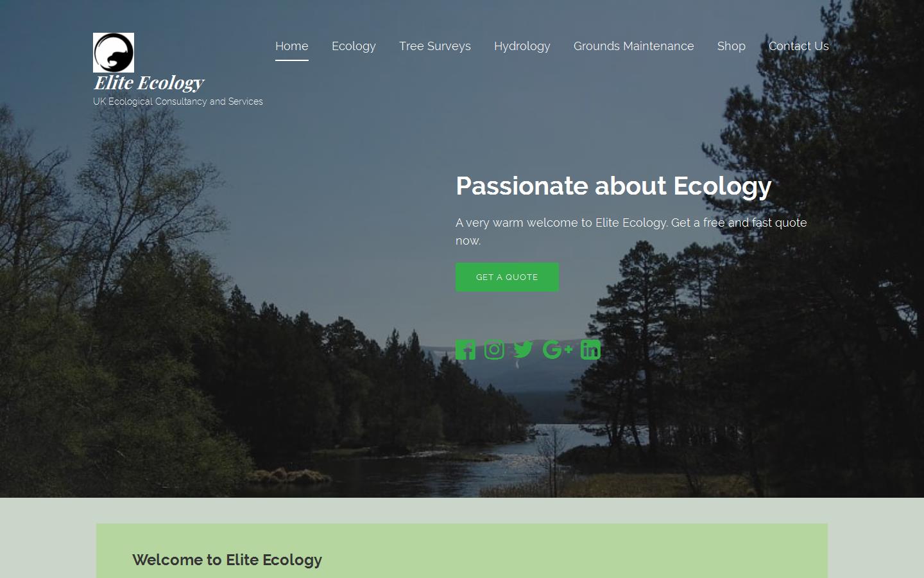Viewport: 924px width, 578px height.
Task: Select the Home menu item
Action: [292, 46]
